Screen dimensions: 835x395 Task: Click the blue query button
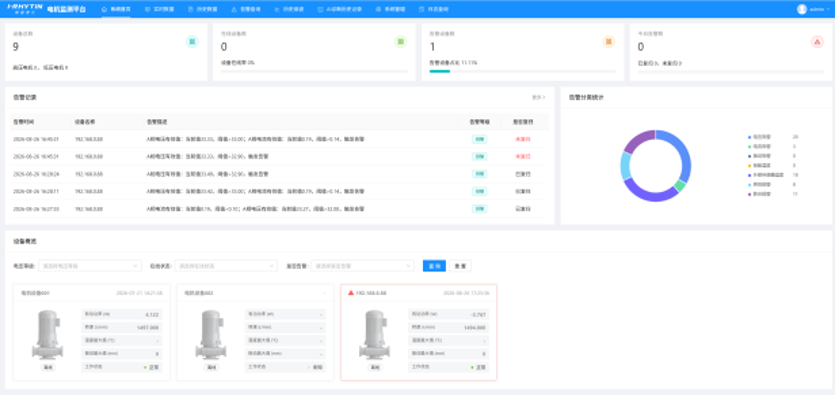[434, 266]
